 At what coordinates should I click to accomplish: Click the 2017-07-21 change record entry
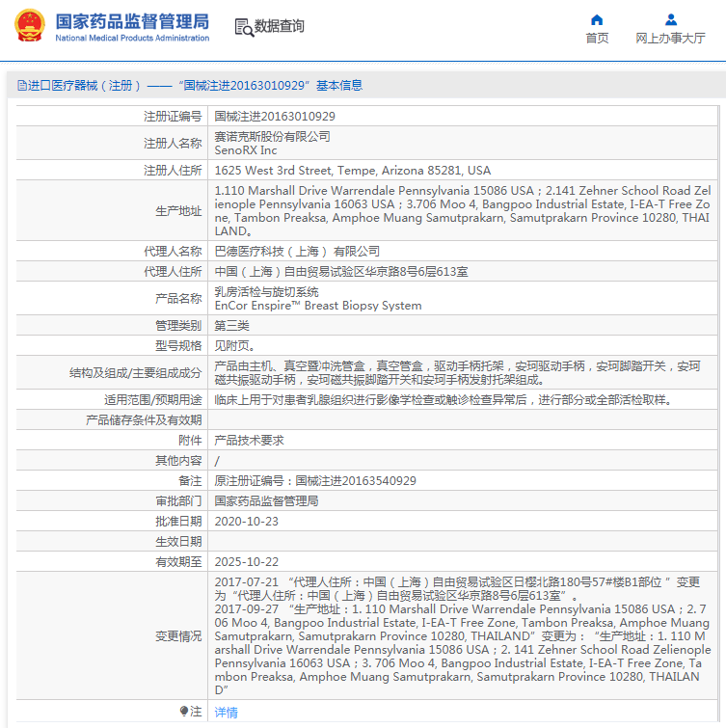pos(457,589)
